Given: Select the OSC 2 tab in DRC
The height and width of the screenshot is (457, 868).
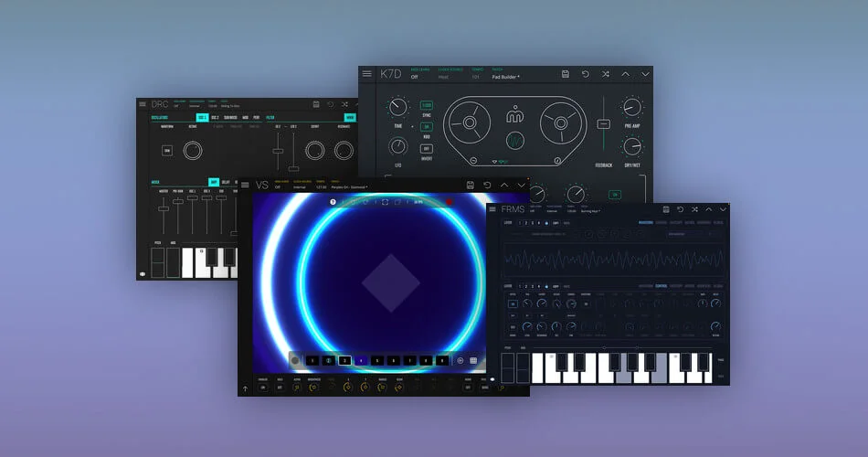Looking at the screenshot, I should pos(215,117).
